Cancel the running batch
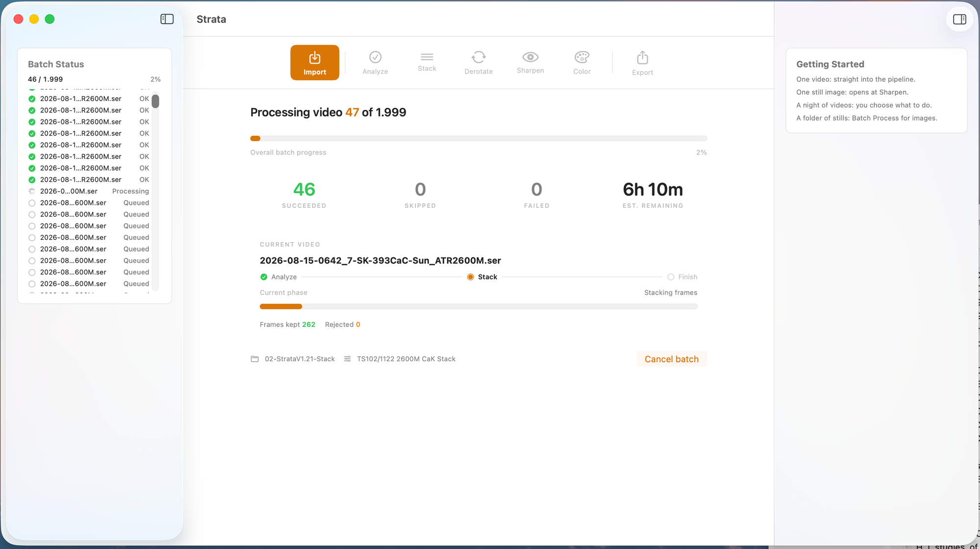 pos(672,359)
